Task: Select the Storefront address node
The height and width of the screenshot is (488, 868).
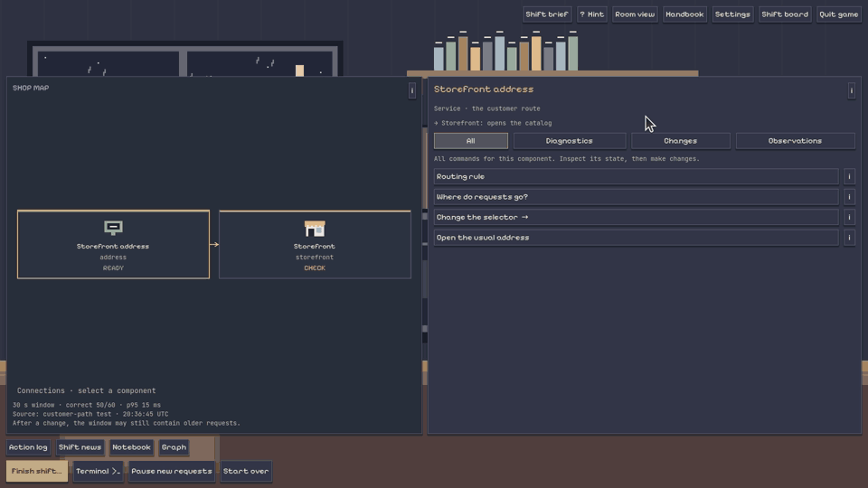Action: click(114, 245)
